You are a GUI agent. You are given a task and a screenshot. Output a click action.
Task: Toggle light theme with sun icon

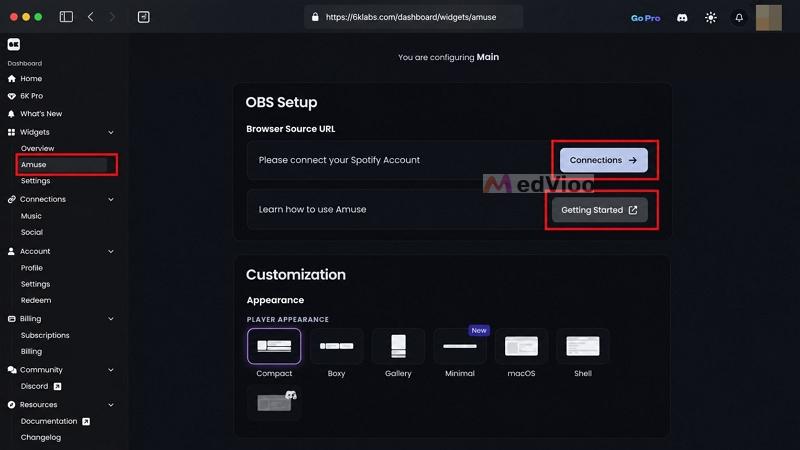711,18
